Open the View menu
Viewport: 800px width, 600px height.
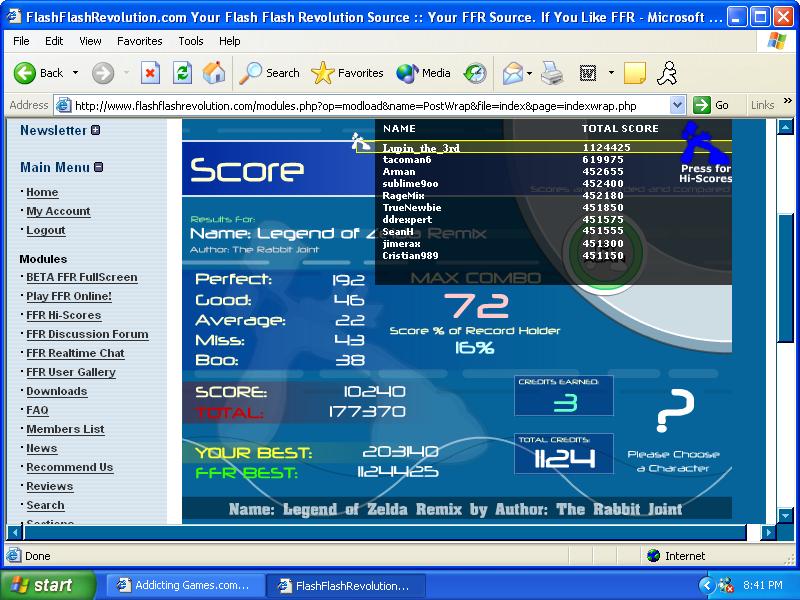pyautogui.click(x=90, y=41)
